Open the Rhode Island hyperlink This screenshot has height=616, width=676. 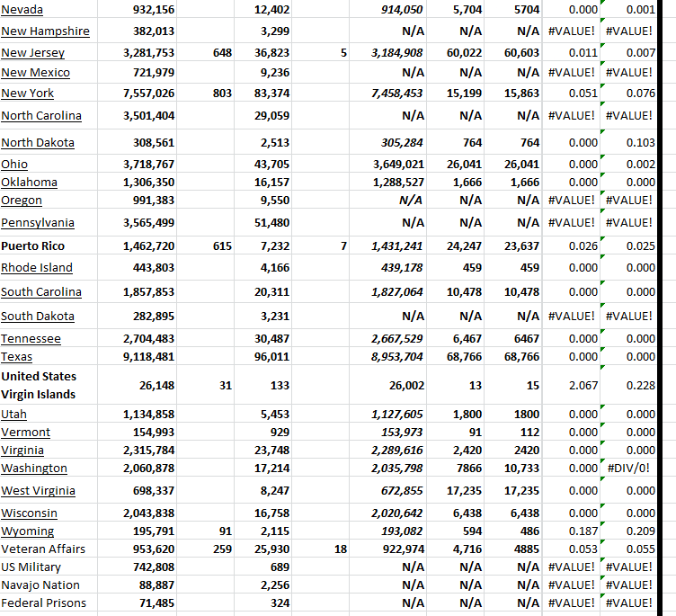coord(36,268)
